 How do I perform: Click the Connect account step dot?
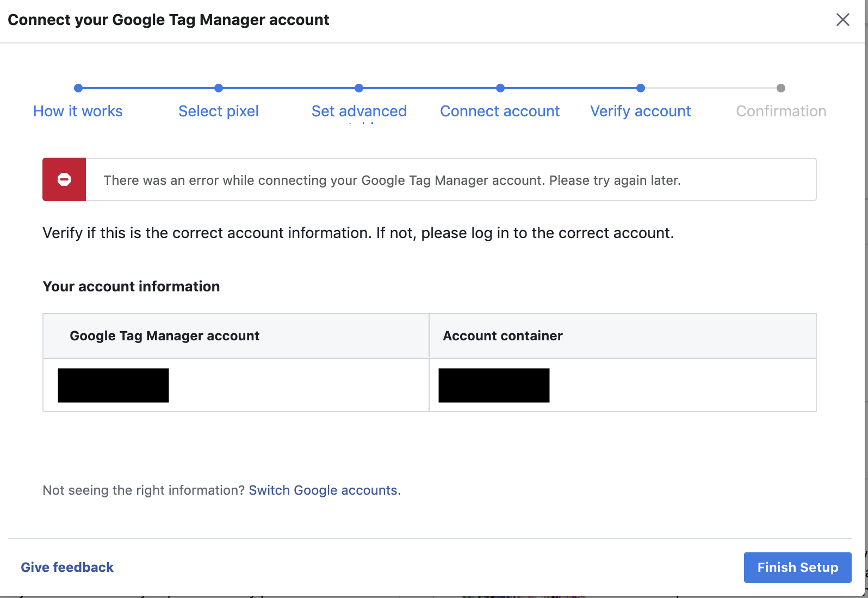pos(500,88)
